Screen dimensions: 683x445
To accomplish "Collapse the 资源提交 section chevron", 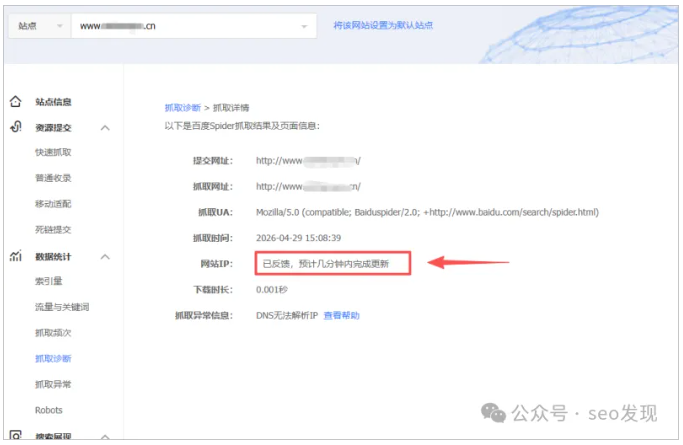I will tap(105, 128).
